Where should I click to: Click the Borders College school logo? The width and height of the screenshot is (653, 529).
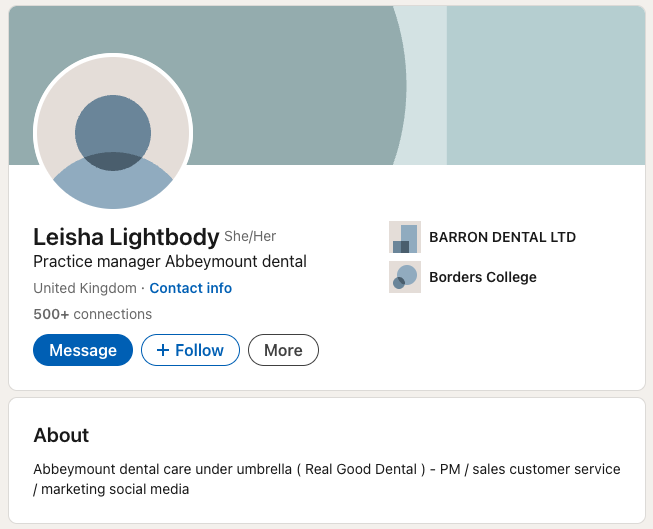[x=405, y=277]
